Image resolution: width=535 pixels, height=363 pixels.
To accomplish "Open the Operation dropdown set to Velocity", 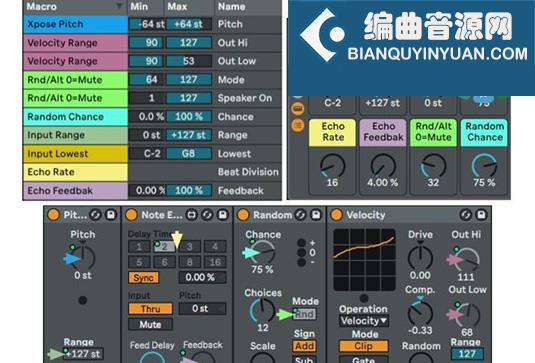I will coord(364,321).
